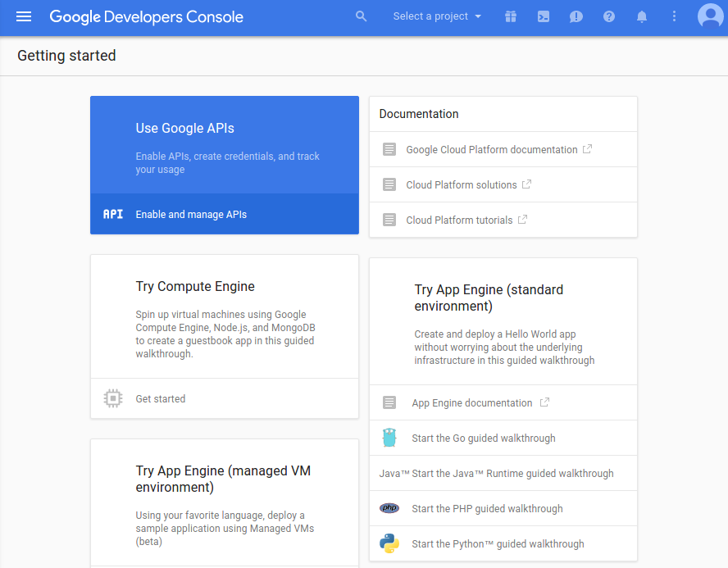Open the hamburger navigation menu
This screenshot has width=728, height=568.
coord(24,16)
